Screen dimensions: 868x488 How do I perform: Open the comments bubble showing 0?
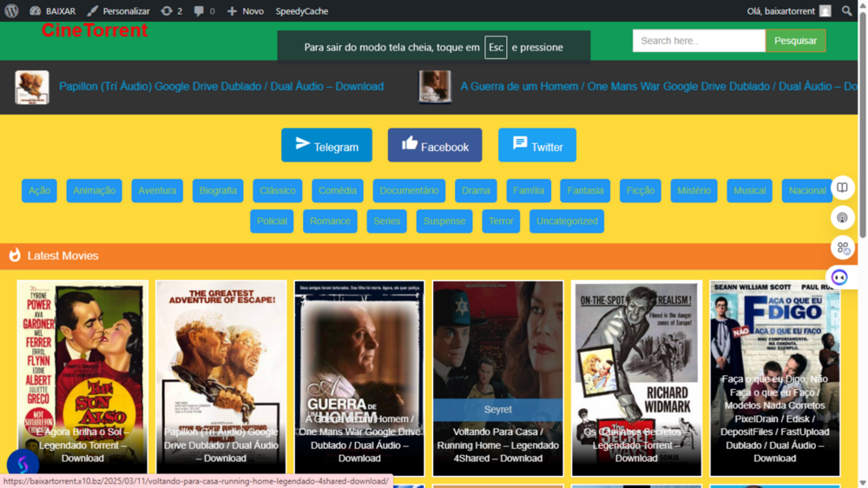pyautogui.click(x=204, y=11)
